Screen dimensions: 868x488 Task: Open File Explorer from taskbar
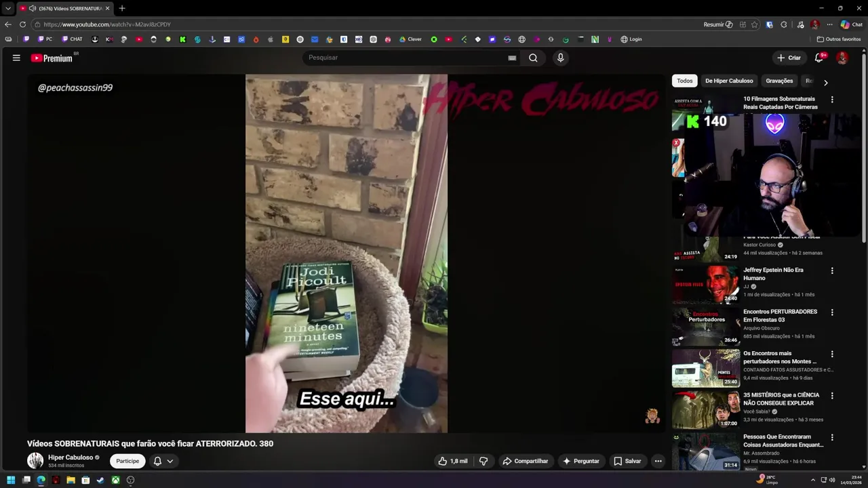pyautogui.click(x=71, y=480)
